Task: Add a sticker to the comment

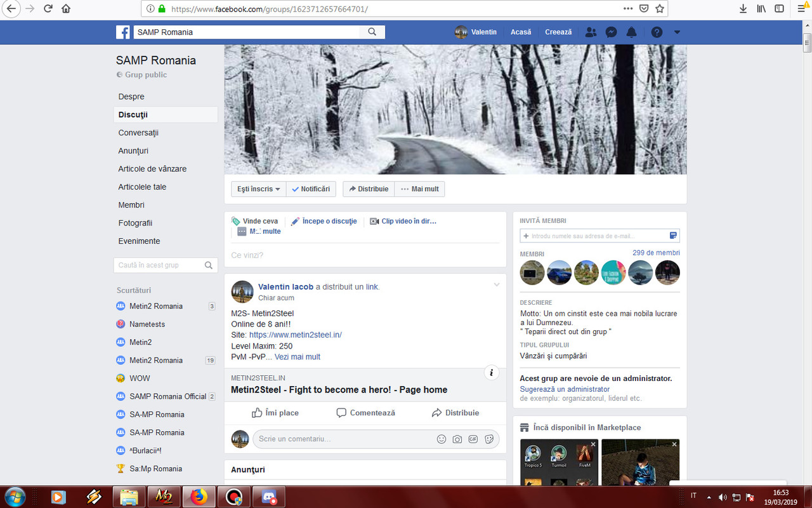Action: tap(489, 439)
